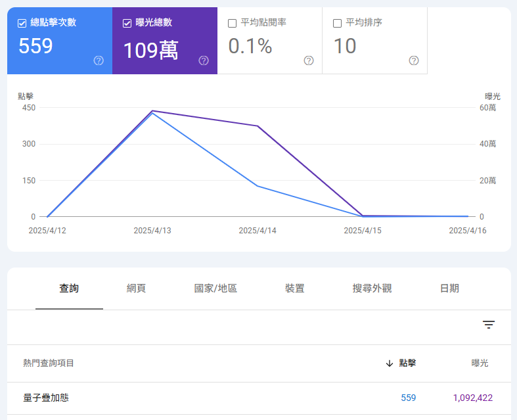Switch to the 裝置 tab
This screenshot has height=420, width=517.
(294, 289)
